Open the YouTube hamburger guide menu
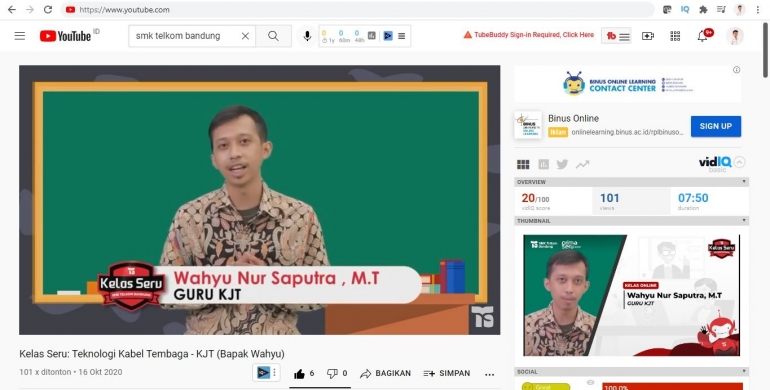Image resolution: width=770 pixels, height=390 pixels. 20,36
